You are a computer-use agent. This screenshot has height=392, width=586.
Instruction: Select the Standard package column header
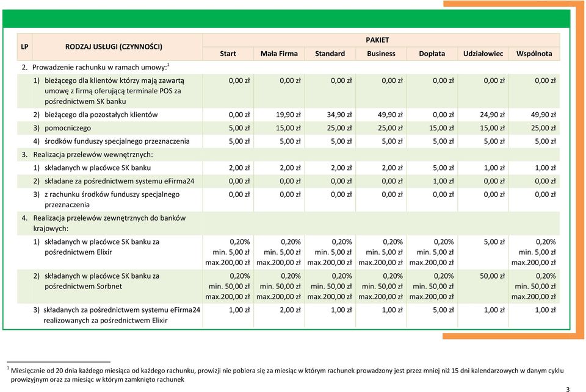(330, 54)
